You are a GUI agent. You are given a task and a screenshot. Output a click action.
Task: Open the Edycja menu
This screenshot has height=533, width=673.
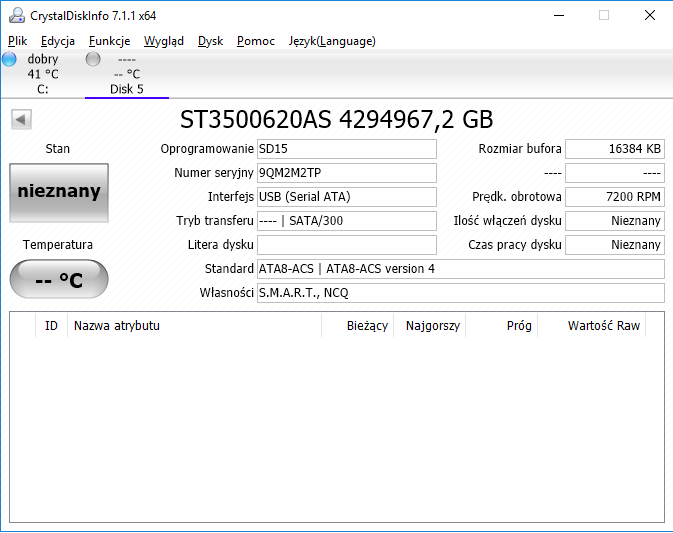pyautogui.click(x=58, y=41)
